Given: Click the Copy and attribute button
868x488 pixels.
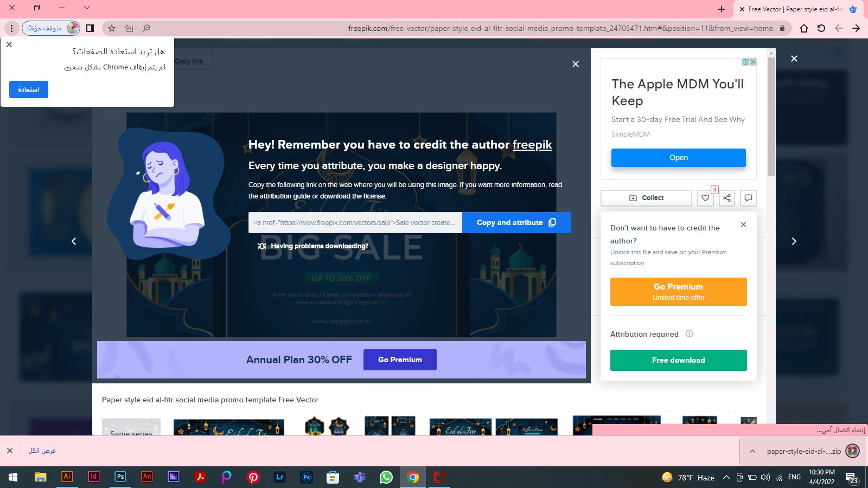Looking at the screenshot, I should point(516,222).
